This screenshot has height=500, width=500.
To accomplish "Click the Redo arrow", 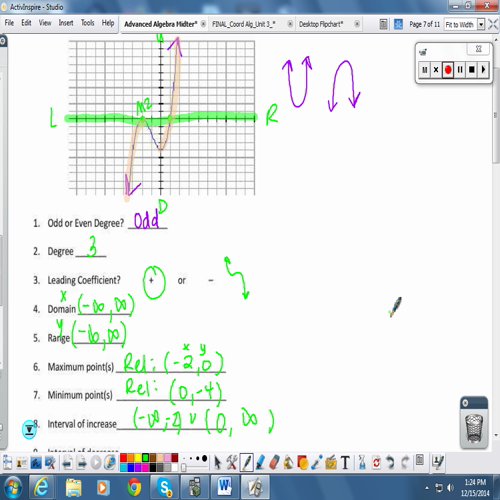I will click(x=404, y=463).
